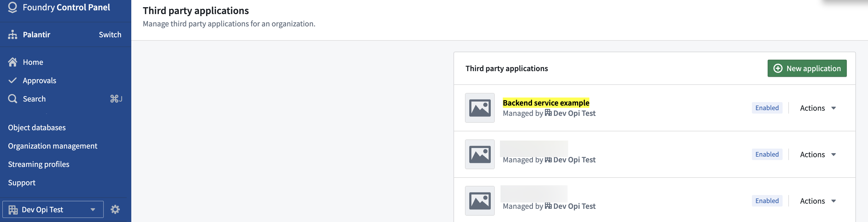The image size is (868, 222).
Task: Open Streaming profiles from the sidebar
Action: click(x=38, y=164)
